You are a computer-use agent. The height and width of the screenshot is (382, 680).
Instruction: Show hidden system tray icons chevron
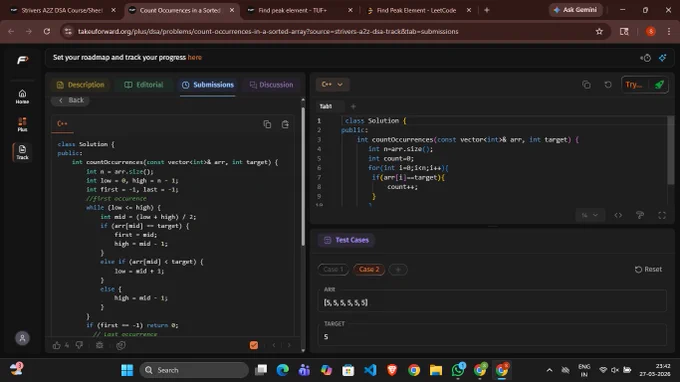pyautogui.click(x=549, y=370)
